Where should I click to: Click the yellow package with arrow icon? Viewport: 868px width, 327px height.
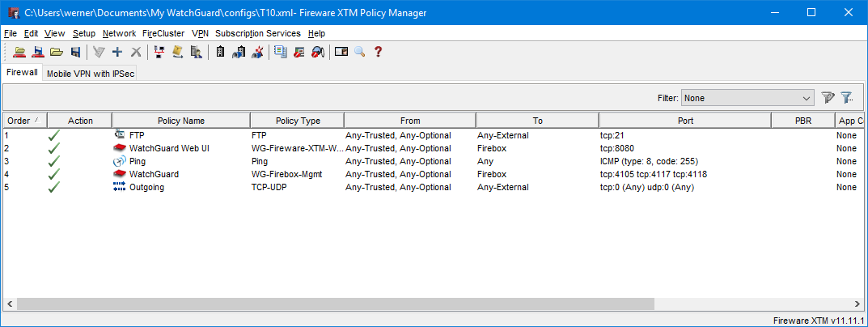(x=178, y=52)
